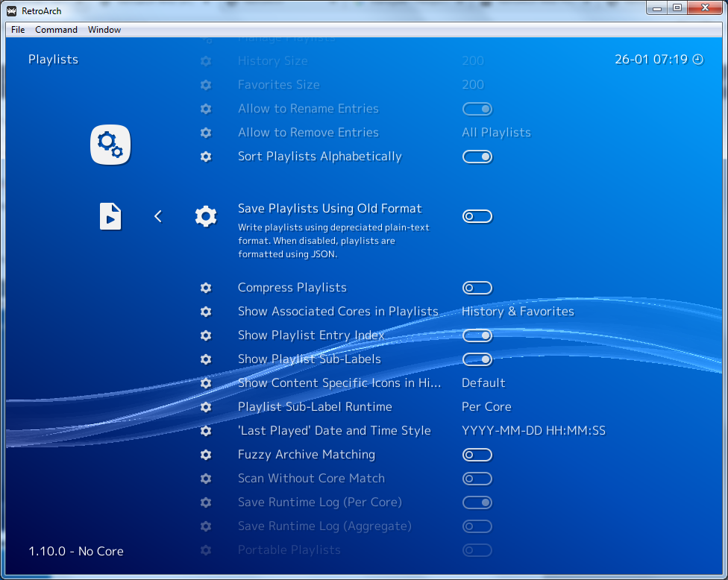Disable Sort Playlists Alphabetically switch
Viewport: 728px width, 580px height.
click(477, 157)
